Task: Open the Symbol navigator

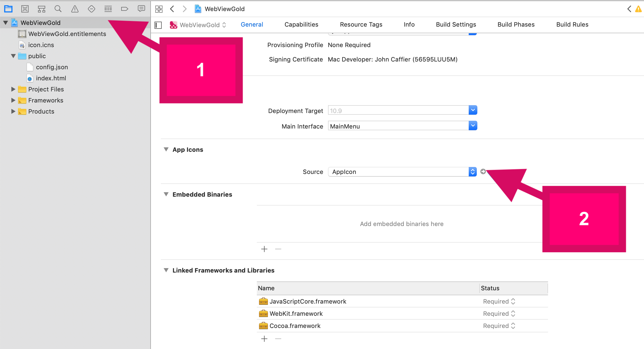Action: (x=42, y=9)
